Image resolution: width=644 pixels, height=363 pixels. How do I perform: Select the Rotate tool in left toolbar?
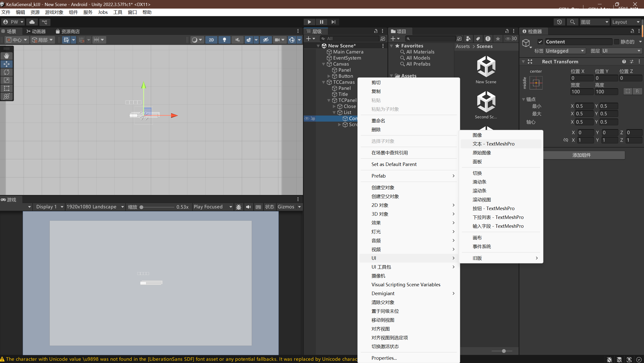[x=7, y=72]
